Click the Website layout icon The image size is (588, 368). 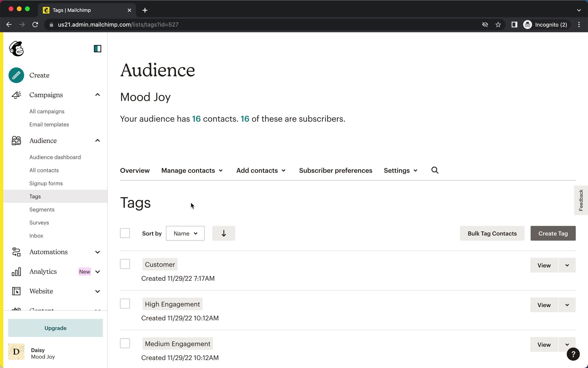pos(16,291)
